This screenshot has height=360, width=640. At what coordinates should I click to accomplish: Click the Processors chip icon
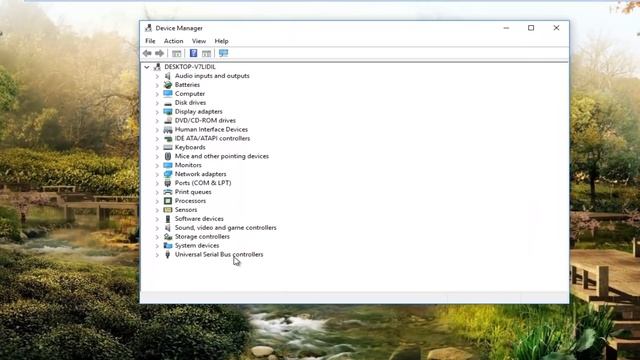click(x=168, y=201)
